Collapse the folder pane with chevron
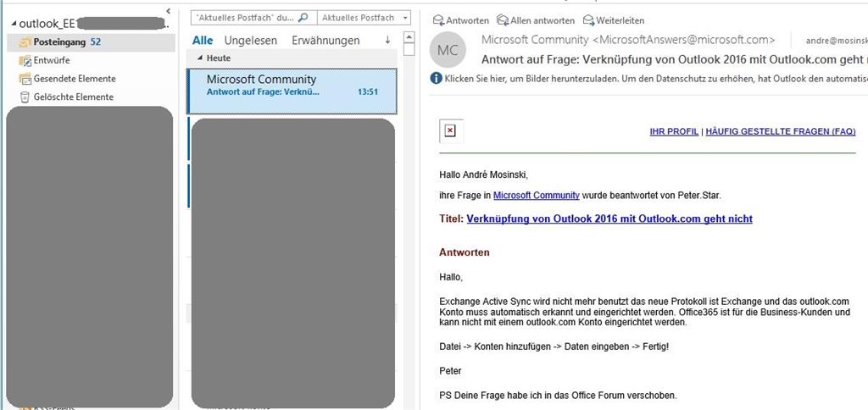Viewport: 868px width, 410px height. coord(169,10)
